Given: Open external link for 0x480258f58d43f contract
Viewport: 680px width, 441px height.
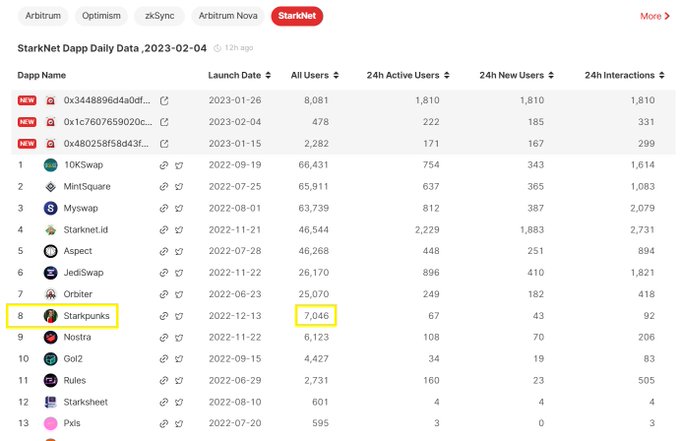Looking at the screenshot, I should pyautogui.click(x=164, y=144).
